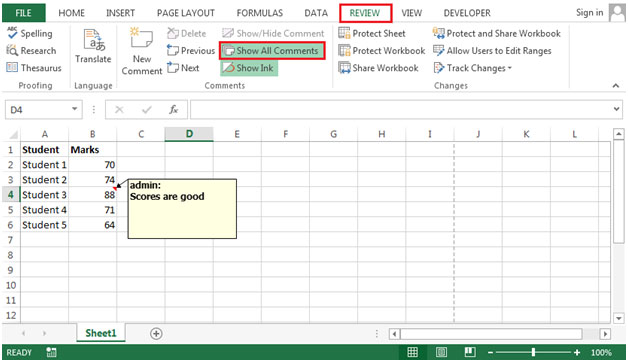The image size is (628, 362).
Task: Select row 4 header
Action: click(11, 195)
